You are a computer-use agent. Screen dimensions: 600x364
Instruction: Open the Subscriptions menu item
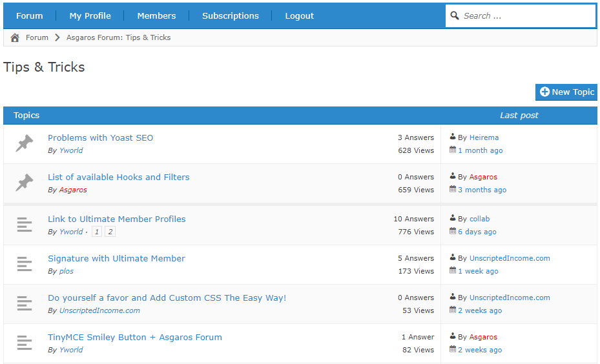click(x=231, y=15)
